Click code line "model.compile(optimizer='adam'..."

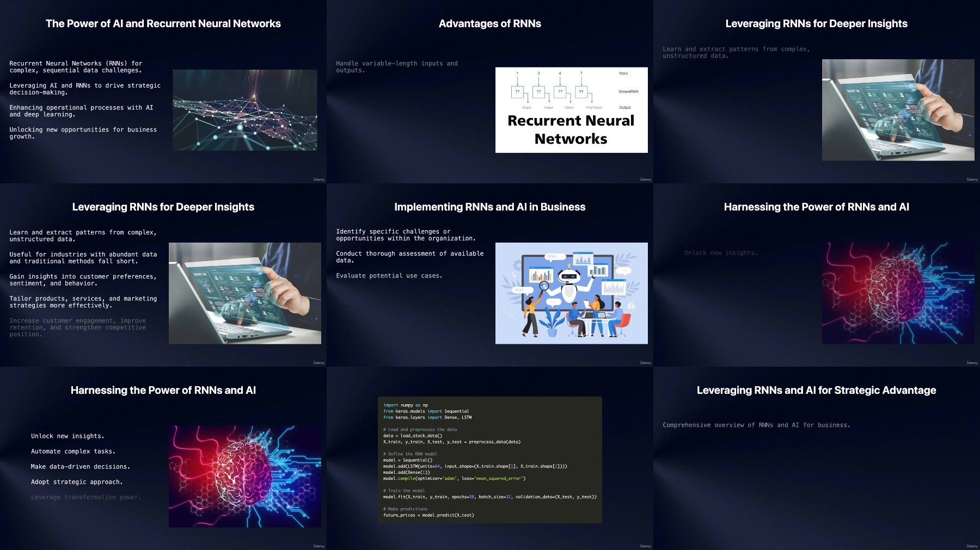pos(455,479)
